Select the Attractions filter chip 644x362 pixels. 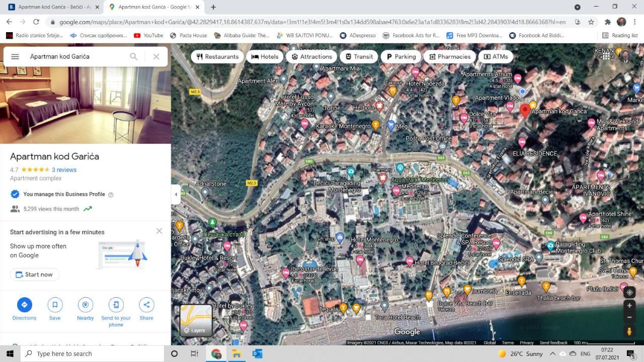tap(311, 56)
